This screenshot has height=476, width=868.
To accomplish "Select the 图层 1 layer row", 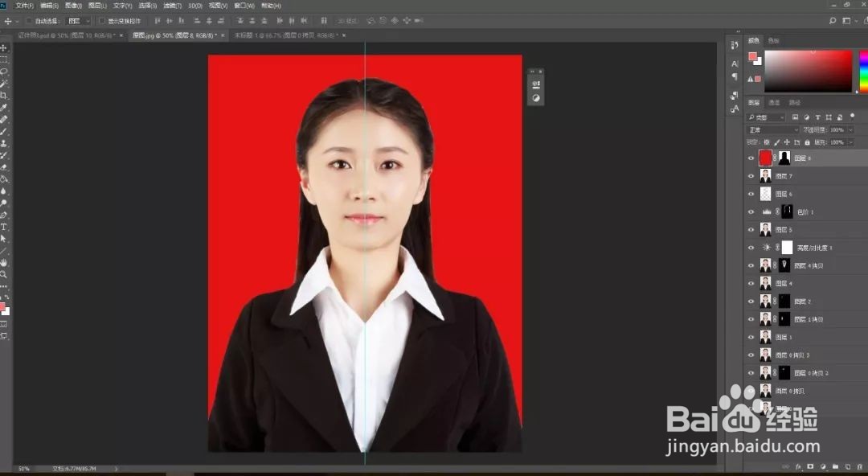I will [805, 337].
